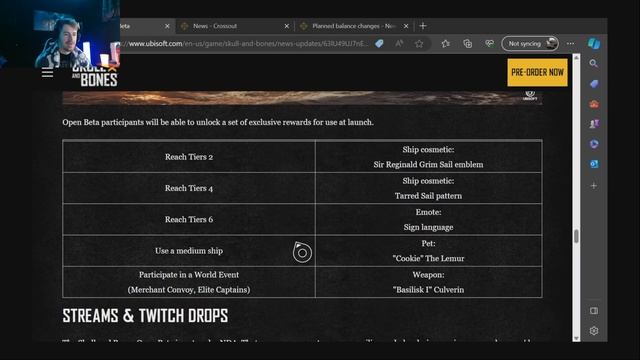
Task: Add this page to favorites star
Action: pos(419,44)
